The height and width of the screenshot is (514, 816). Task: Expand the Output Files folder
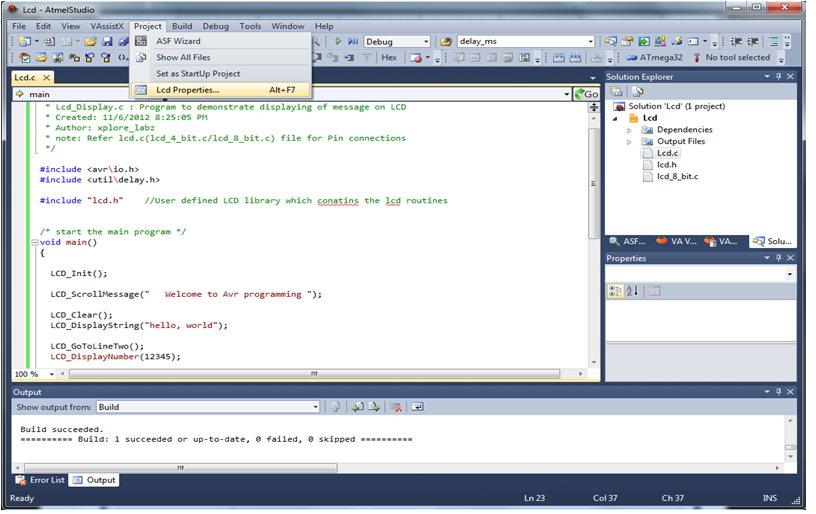pyautogui.click(x=629, y=142)
